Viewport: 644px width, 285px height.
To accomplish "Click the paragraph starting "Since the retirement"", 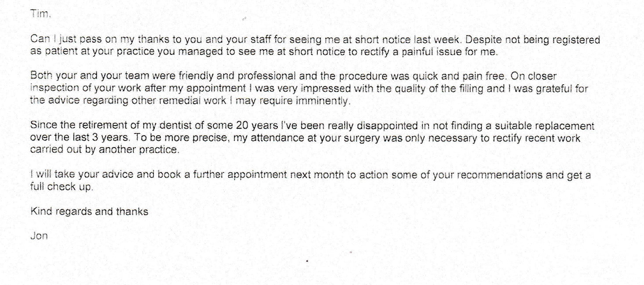I will click(312, 137).
